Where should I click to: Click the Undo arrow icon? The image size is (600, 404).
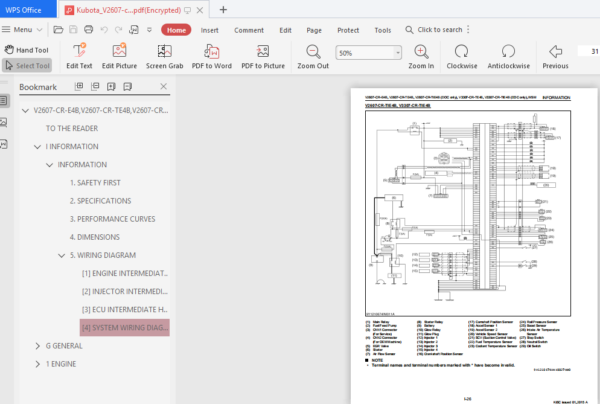point(104,29)
